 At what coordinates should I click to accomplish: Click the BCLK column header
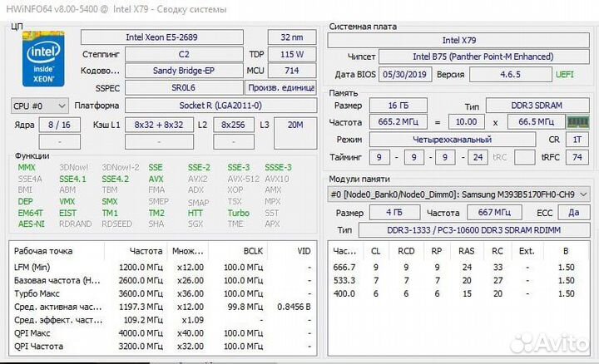tap(253, 251)
